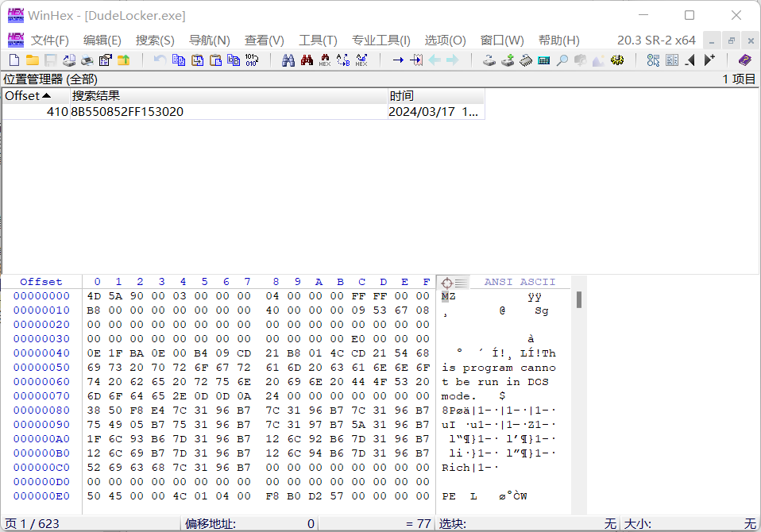Click the 大小 status bar field
The height and width of the screenshot is (532, 761).
pos(690,524)
